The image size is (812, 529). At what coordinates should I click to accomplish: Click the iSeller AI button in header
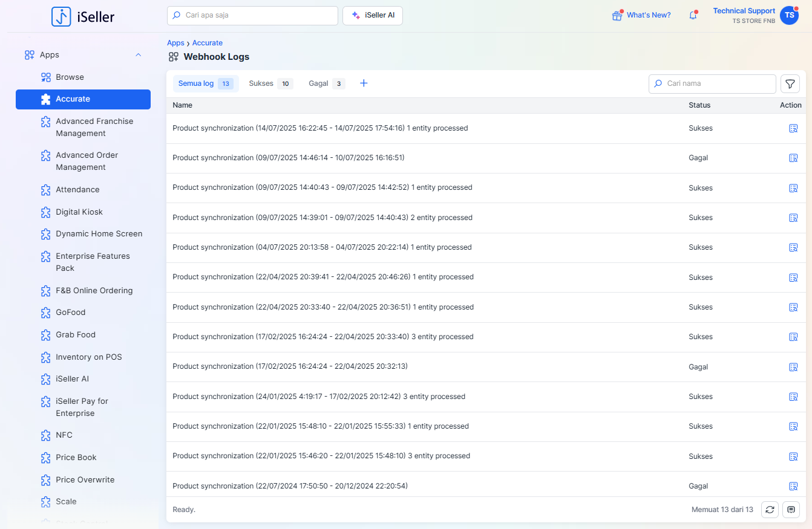(x=373, y=16)
